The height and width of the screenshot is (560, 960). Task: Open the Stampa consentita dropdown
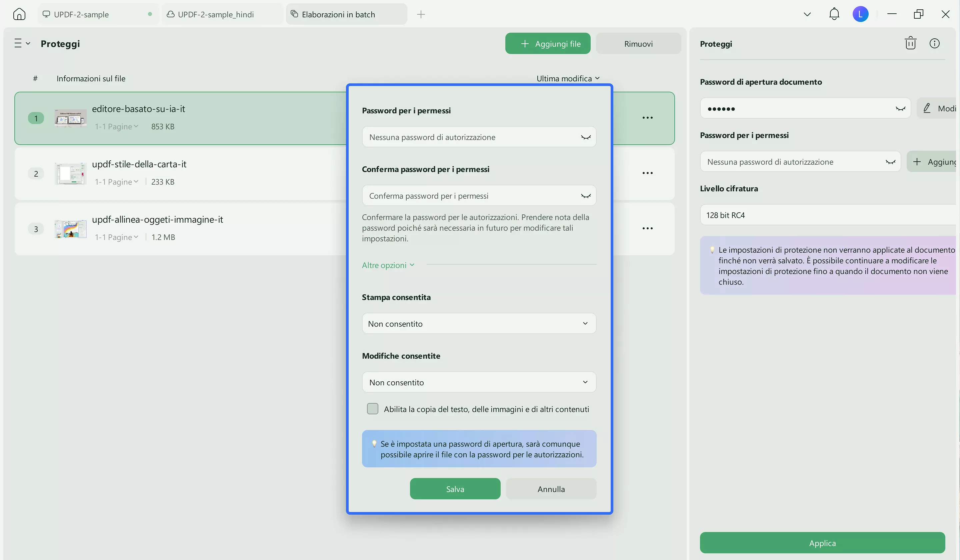point(478,323)
